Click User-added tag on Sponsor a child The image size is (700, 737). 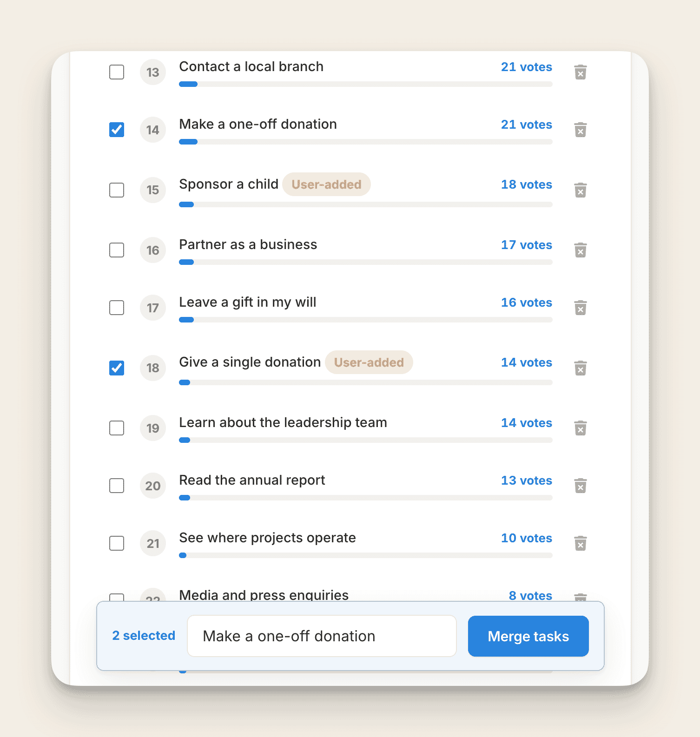click(326, 184)
